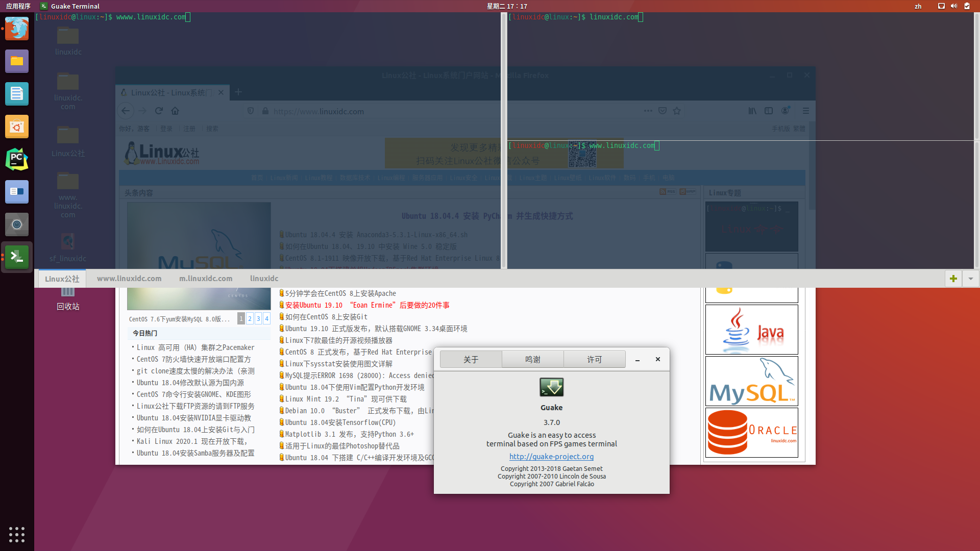
Task: Select the m.linuxidc.com Guake tab
Action: (206, 279)
